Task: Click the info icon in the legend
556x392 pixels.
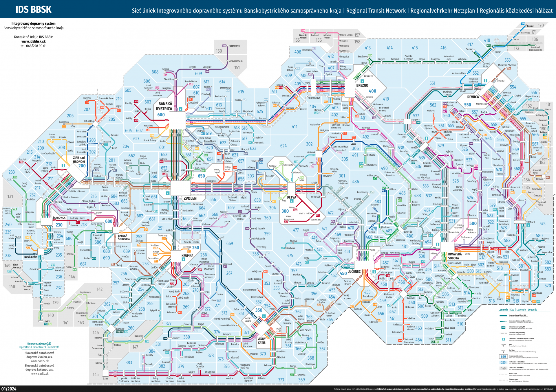Action: point(503,339)
